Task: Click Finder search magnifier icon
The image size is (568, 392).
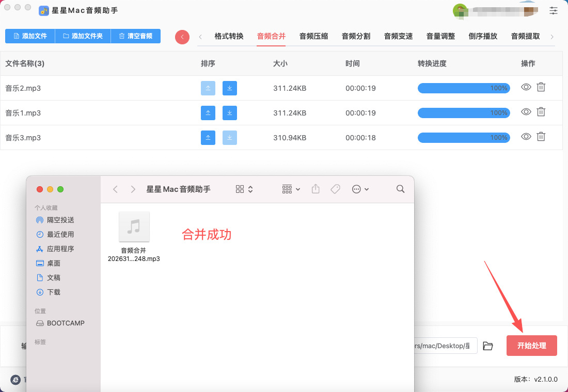Action: pos(400,189)
